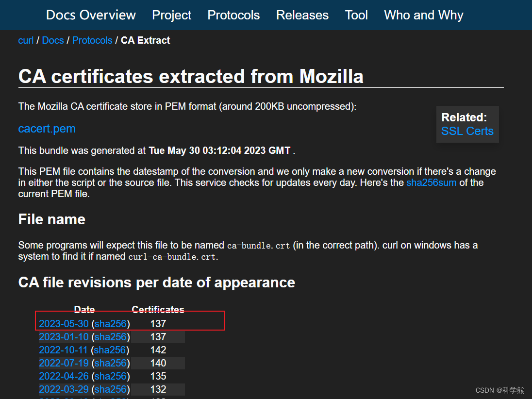This screenshot has height=399, width=532.
Task: Click certificate count 135
Action: coord(158,376)
